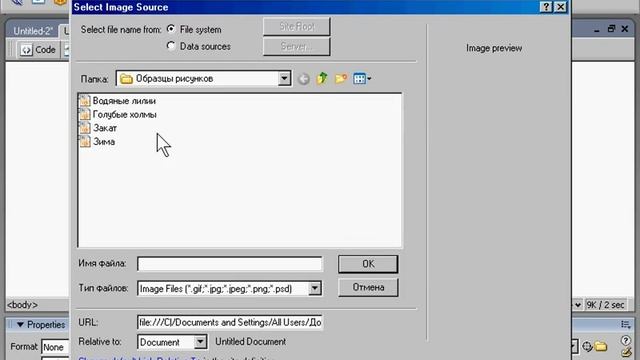
Task: Click the Properties panel pencil edit icon
Action: (627, 352)
